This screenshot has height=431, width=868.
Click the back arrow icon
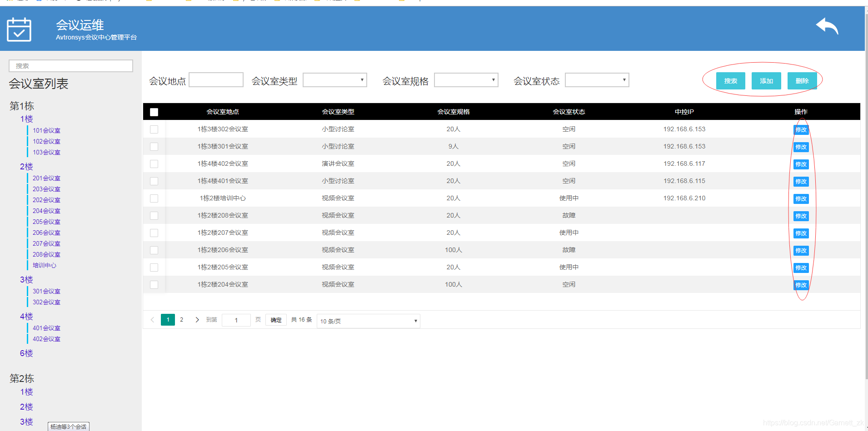pyautogui.click(x=827, y=26)
